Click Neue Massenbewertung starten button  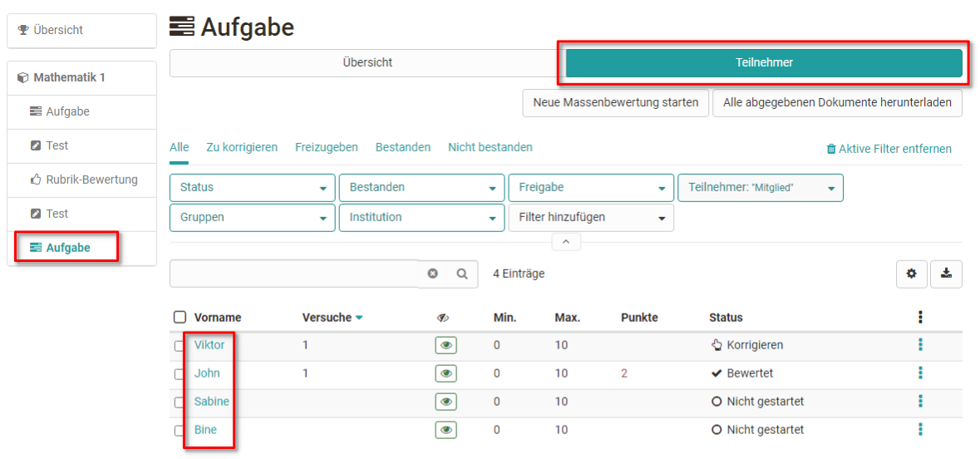click(615, 103)
